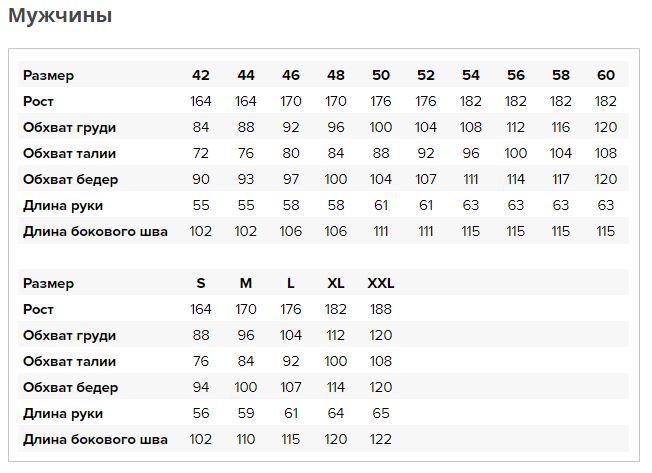652x473 pixels.
Task: Click Обхват бедер label in first table
Action: (x=71, y=180)
